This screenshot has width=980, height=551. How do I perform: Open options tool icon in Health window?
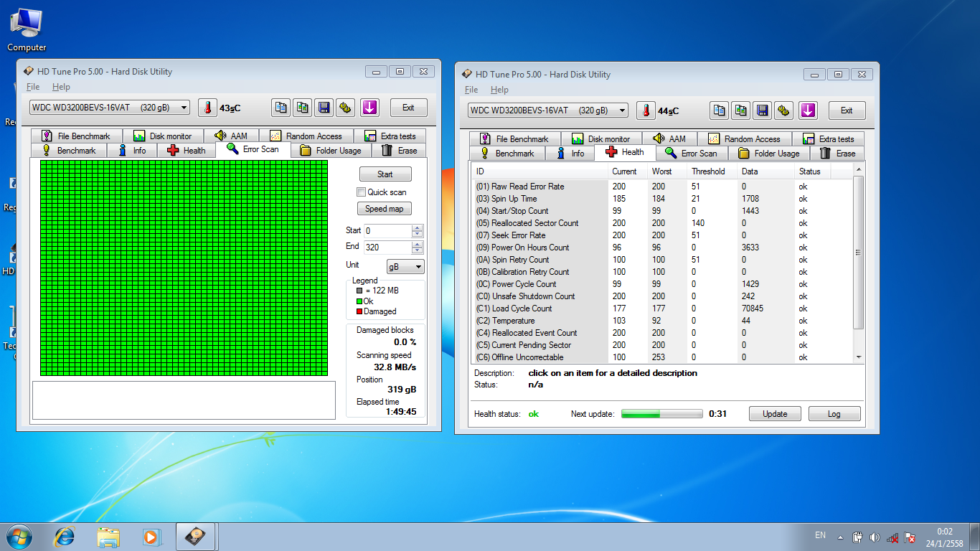point(784,110)
